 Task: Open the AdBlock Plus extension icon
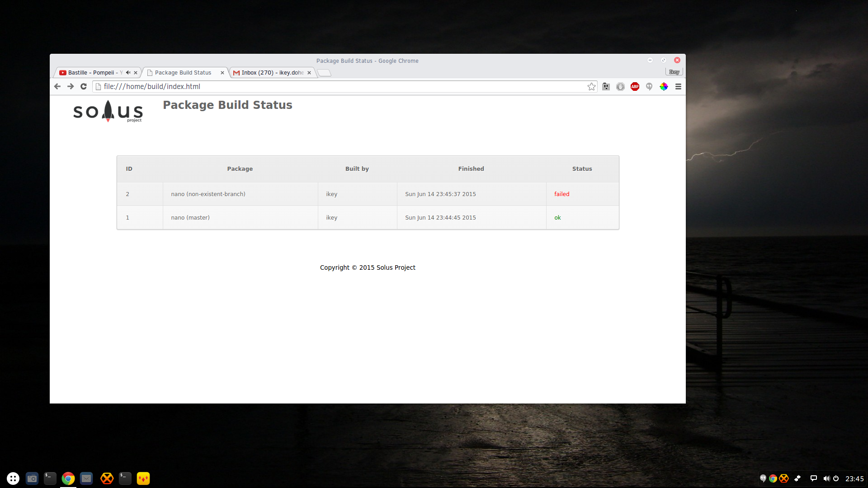[635, 86]
